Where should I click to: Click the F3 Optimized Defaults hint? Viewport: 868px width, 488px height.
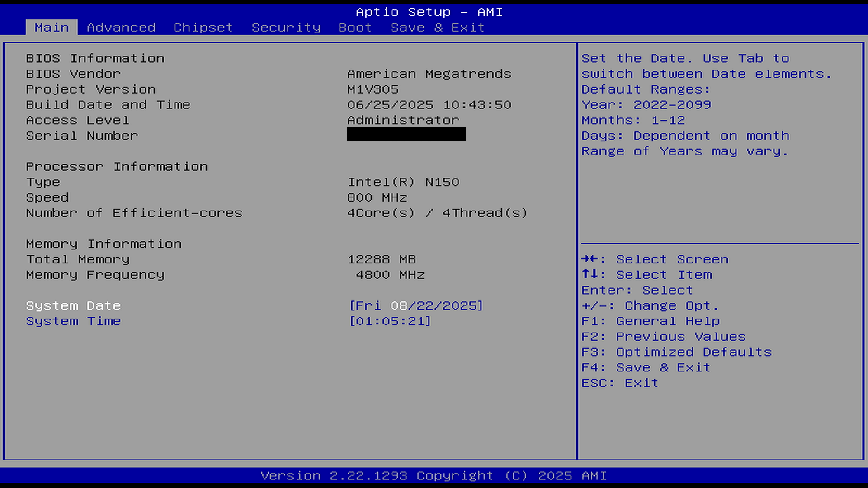tap(676, 352)
